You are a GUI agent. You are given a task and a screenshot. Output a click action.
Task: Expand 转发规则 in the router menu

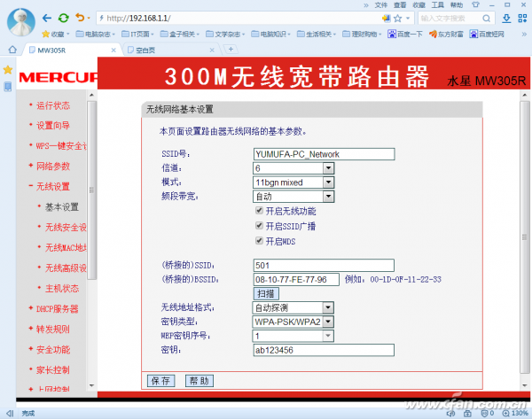click(53, 330)
